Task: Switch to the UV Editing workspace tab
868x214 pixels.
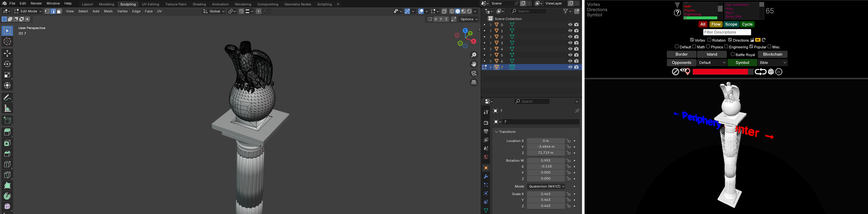Action: pyautogui.click(x=150, y=4)
